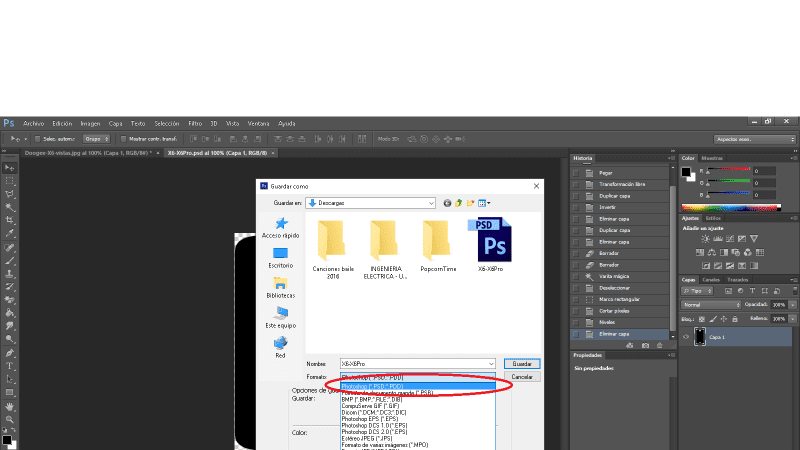Switch to the Canales tab
The image size is (800, 450).
point(711,280)
